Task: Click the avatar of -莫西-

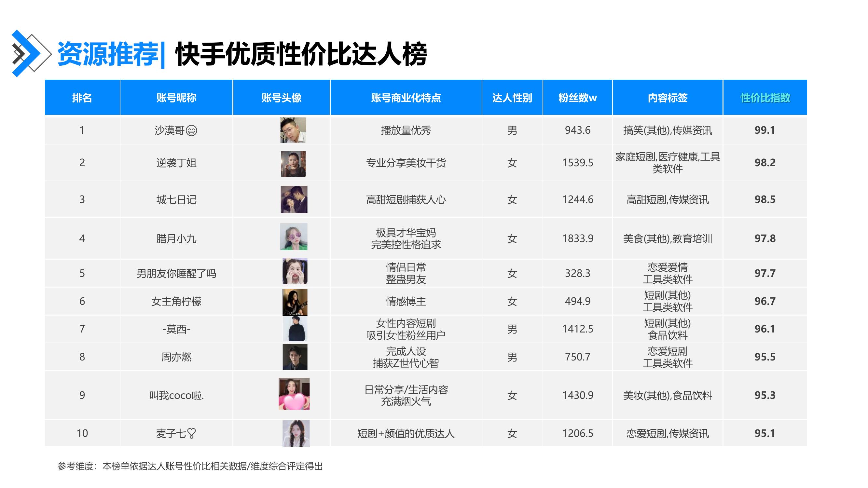Action: click(x=295, y=329)
